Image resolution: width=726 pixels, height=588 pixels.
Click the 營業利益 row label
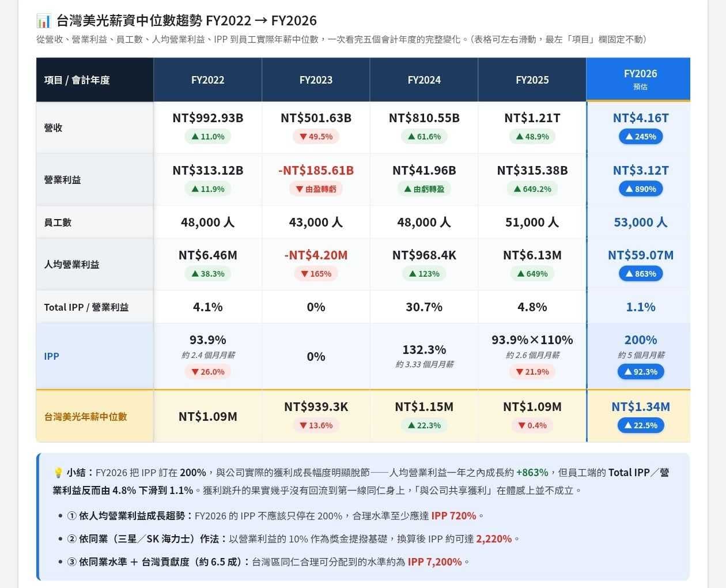point(62,180)
